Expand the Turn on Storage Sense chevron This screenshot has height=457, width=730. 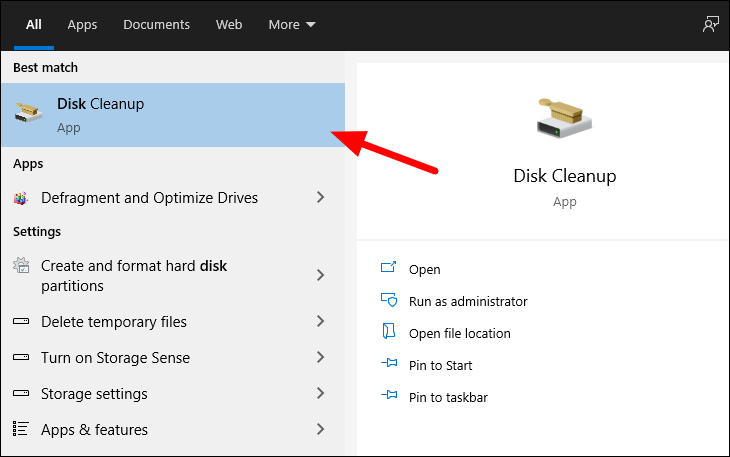pos(320,357)
